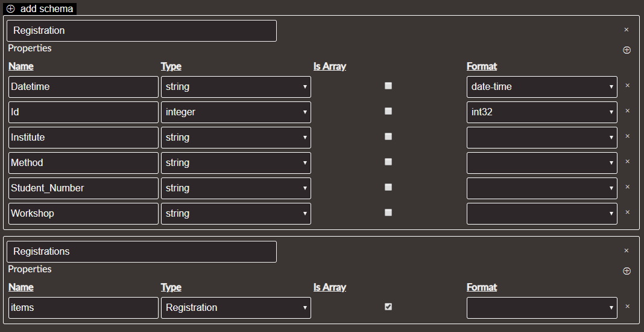The image size is (644, 332).
Task: Open the Format dropdown for Institute
Action: (x=541, y=138)
